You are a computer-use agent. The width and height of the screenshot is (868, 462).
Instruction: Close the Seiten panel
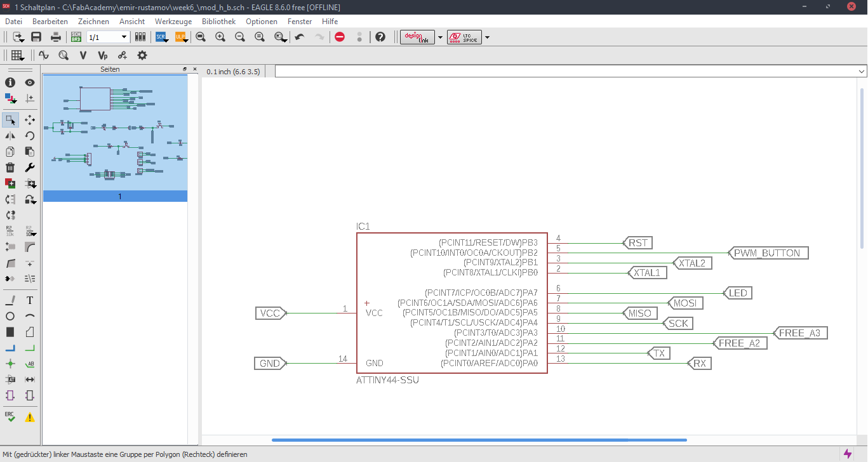[x=194, y=69]
